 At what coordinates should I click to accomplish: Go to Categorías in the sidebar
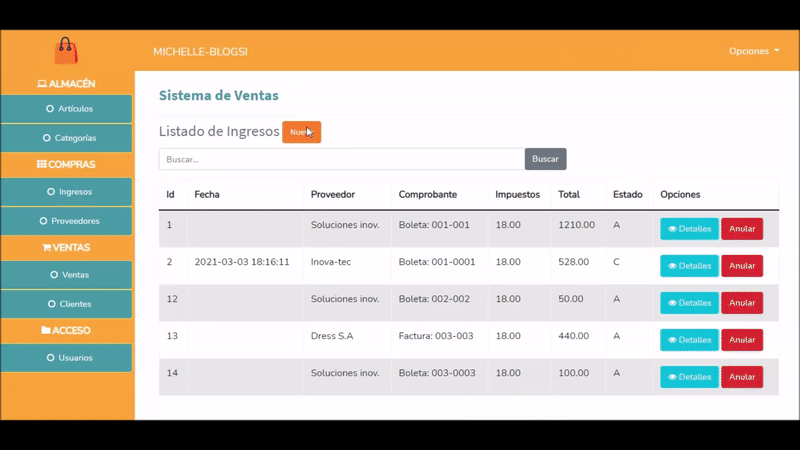click(x=67, y=138)
